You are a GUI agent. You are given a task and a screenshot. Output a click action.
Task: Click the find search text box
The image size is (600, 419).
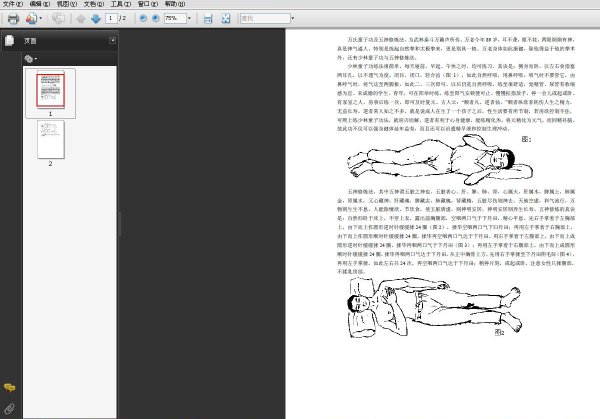265,18
